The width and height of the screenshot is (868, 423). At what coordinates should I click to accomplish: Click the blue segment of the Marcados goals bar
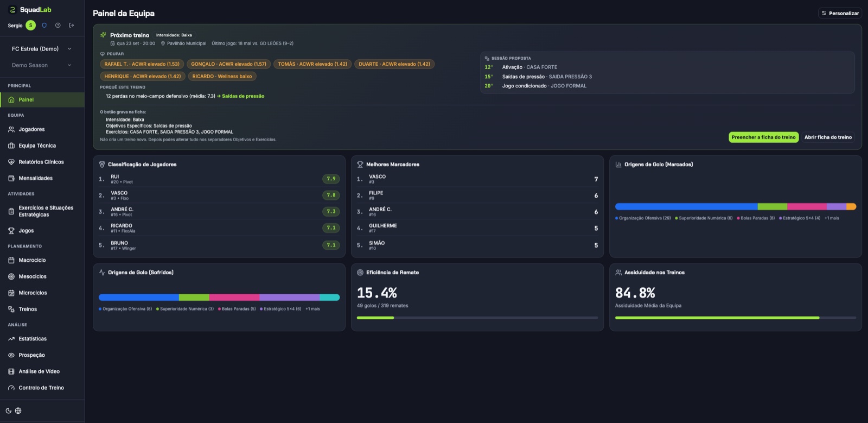coord(686,206)
